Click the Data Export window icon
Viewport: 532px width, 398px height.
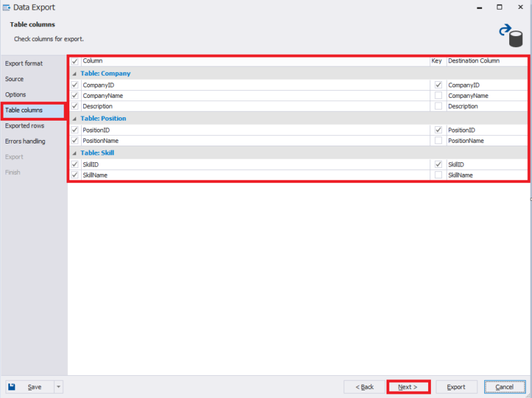click(x=6, y=8)
